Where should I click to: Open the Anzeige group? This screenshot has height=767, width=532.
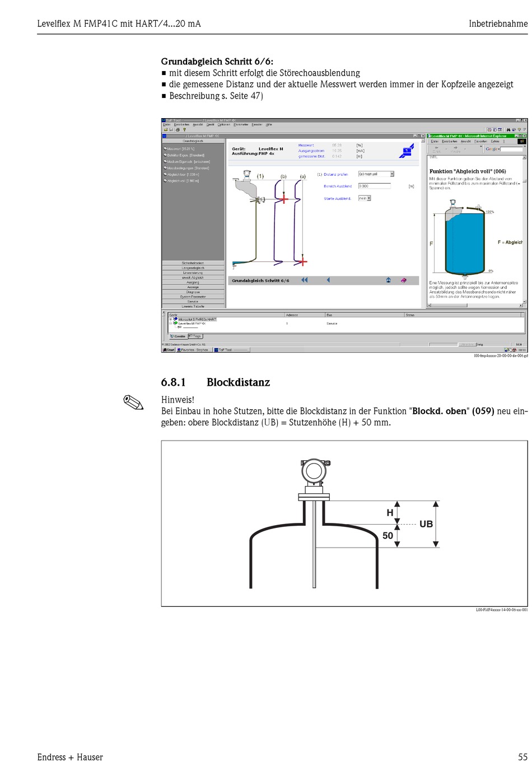click(193, 287)
